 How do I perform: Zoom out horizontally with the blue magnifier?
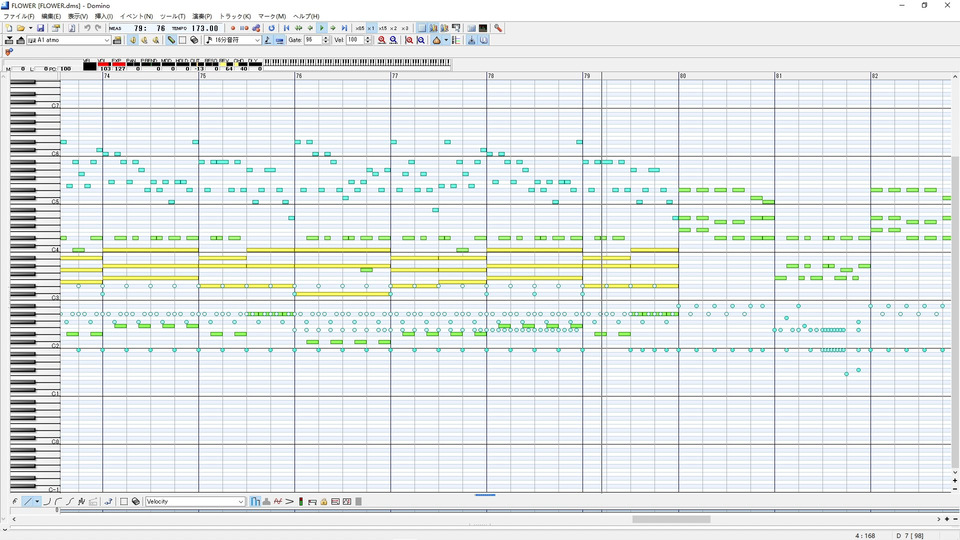tap(393, 40)
